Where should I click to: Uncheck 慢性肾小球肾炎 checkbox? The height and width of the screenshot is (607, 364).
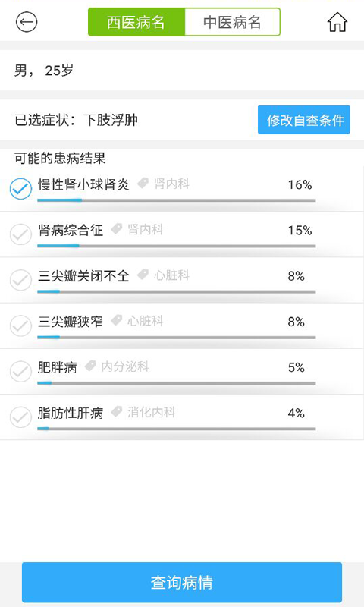coord(20,188)
